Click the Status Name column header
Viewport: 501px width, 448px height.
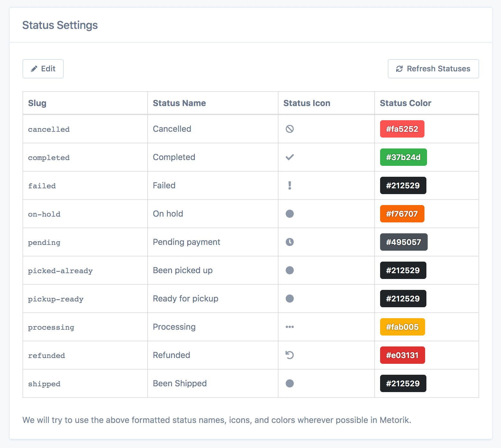(179, 103)
